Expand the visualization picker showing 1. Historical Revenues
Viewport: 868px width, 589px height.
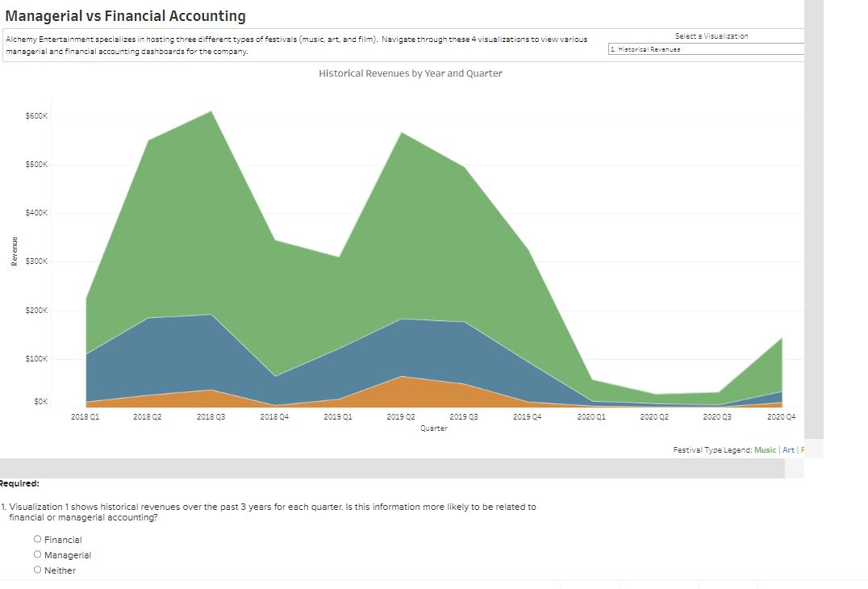pos(710,48)
